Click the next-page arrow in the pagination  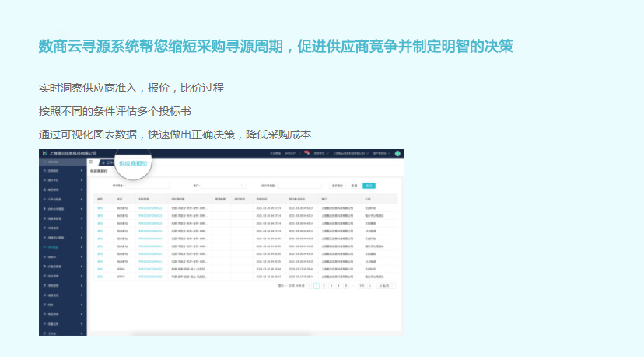pyautogui.click(x=370, y=286)
